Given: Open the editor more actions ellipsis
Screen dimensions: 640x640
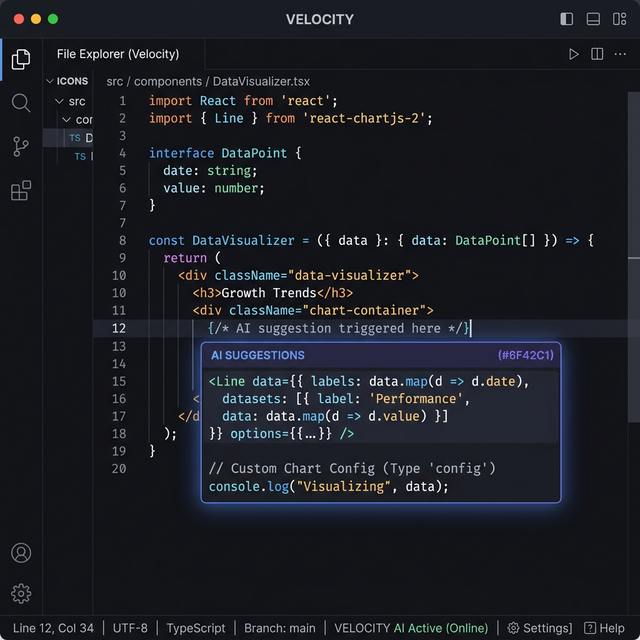Looking at the screenshot, I should click(x=621, y=54).
